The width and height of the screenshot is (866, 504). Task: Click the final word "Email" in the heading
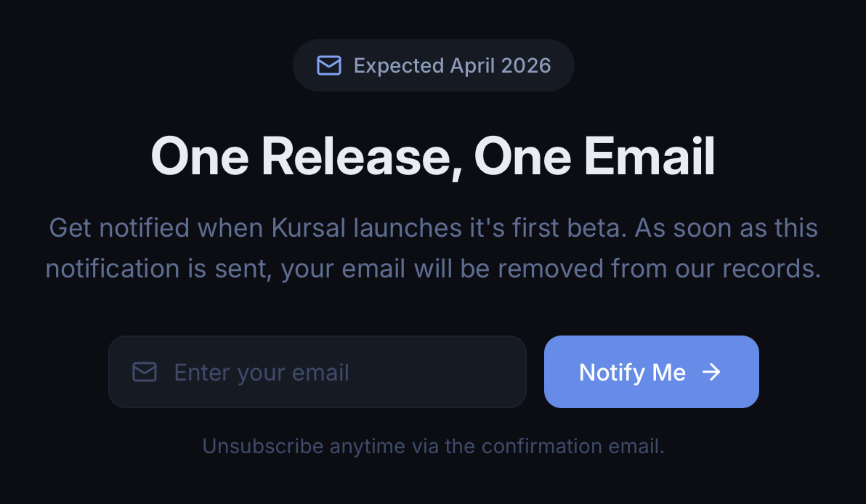649,155
